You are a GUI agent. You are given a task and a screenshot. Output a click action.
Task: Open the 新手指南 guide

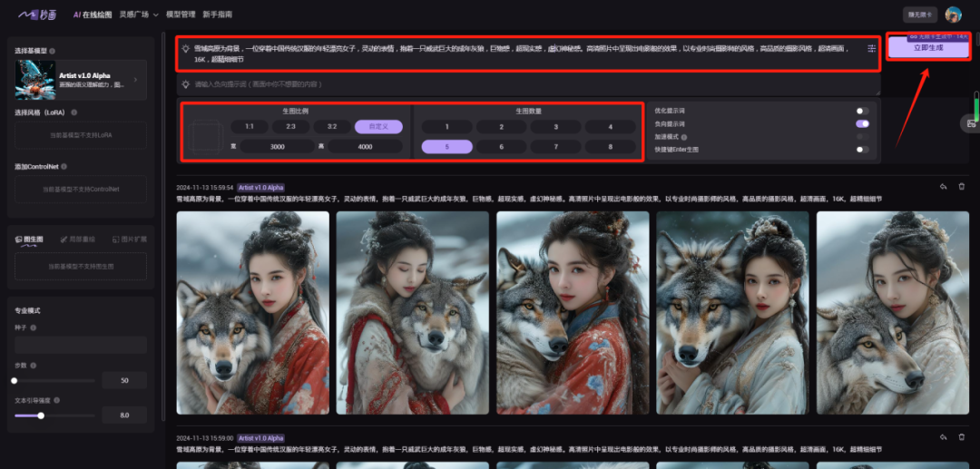coord(218,15)
